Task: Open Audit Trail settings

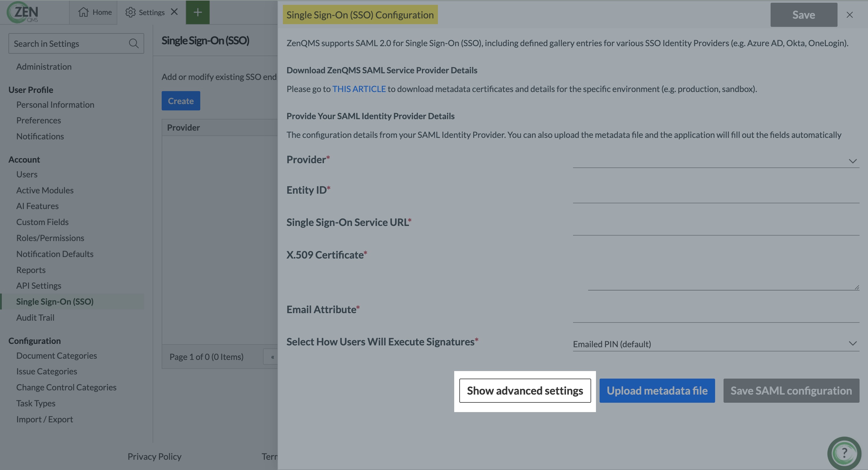Action: [x=35, y=317]
